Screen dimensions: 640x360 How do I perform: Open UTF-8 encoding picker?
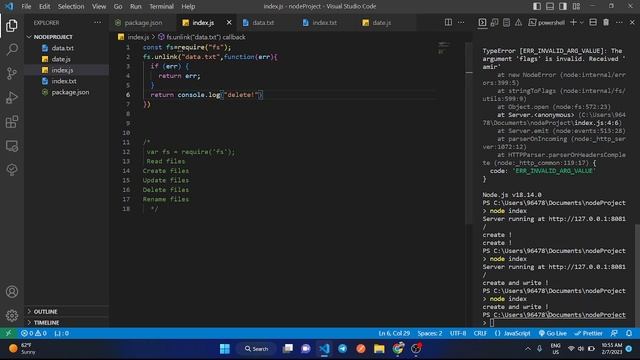(458, 333)
